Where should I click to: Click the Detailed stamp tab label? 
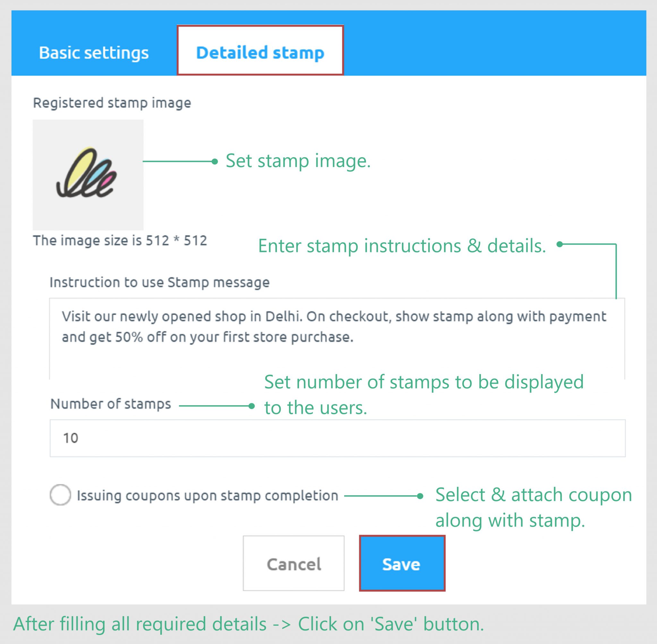(x=259, y=51)
